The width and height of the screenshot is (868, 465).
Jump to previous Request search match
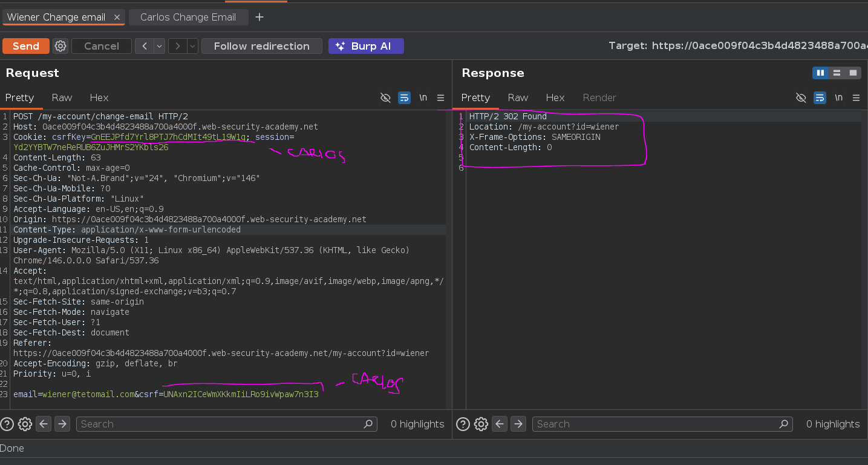pyautogui.click(x=44, y=424)
